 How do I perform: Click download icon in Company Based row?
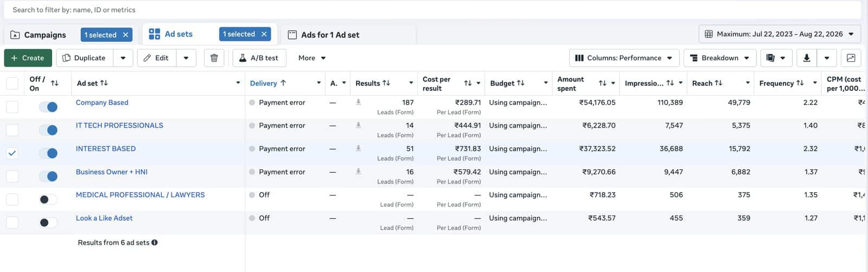pos(358,102)
